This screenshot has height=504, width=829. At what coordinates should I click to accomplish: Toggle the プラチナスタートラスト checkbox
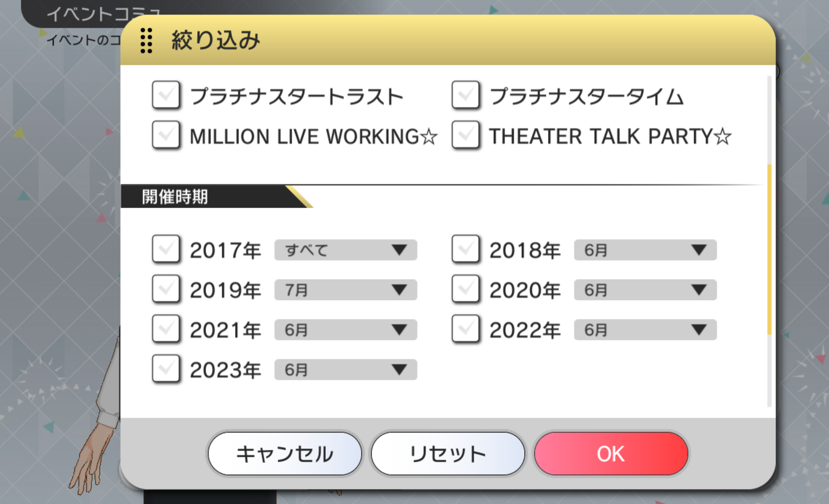[x=166, y=95]
